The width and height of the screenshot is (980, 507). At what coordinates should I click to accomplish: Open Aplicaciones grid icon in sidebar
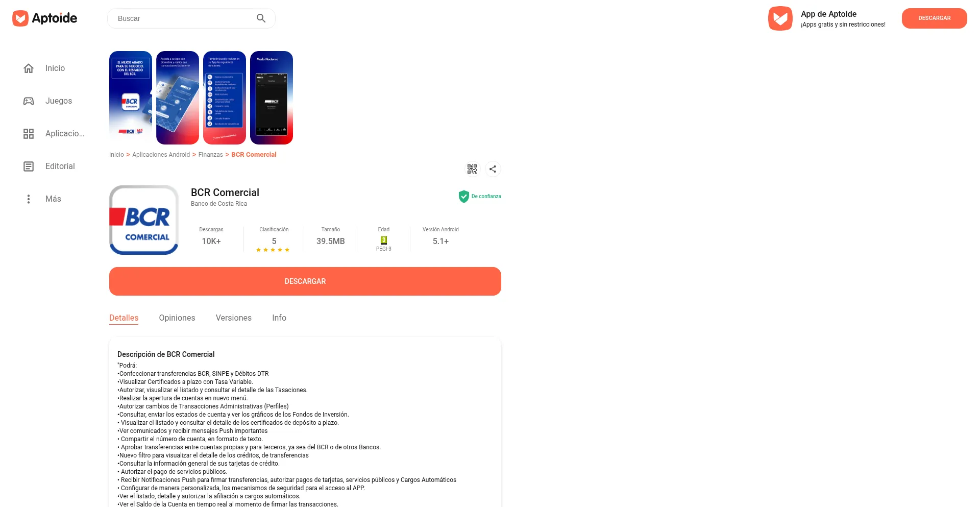click(29, 134)
